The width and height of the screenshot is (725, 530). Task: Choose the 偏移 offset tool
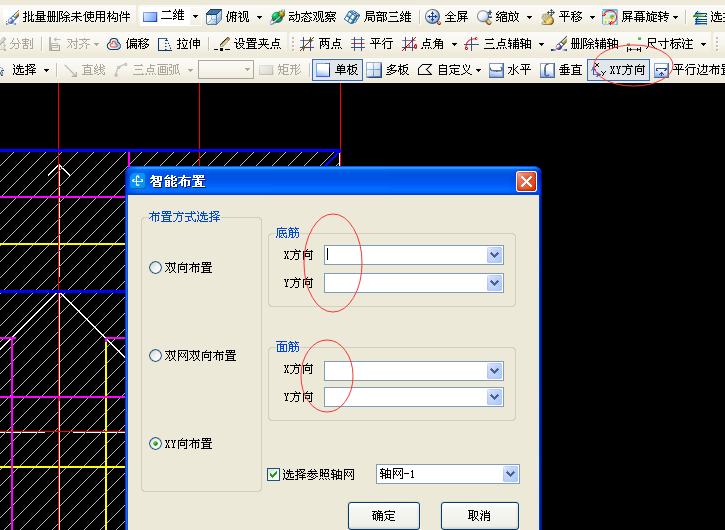pyautogui.click(x=129, y=44)
